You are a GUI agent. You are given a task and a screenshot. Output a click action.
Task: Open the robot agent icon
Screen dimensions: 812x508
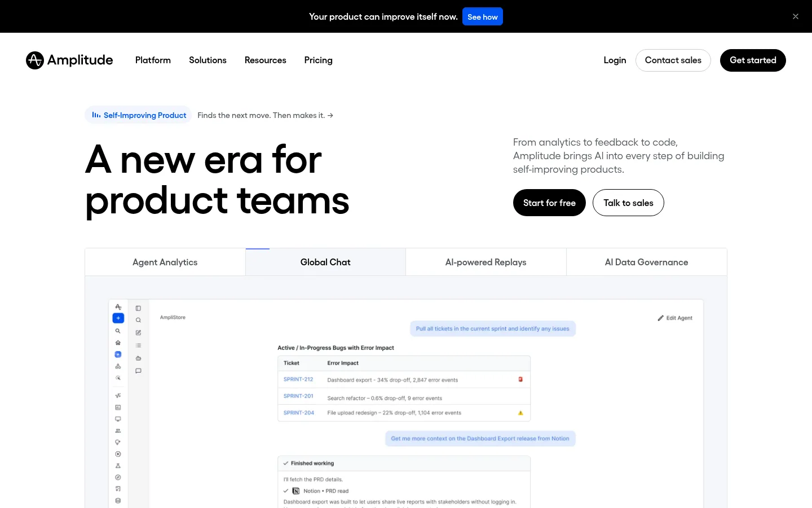[138, 358]
